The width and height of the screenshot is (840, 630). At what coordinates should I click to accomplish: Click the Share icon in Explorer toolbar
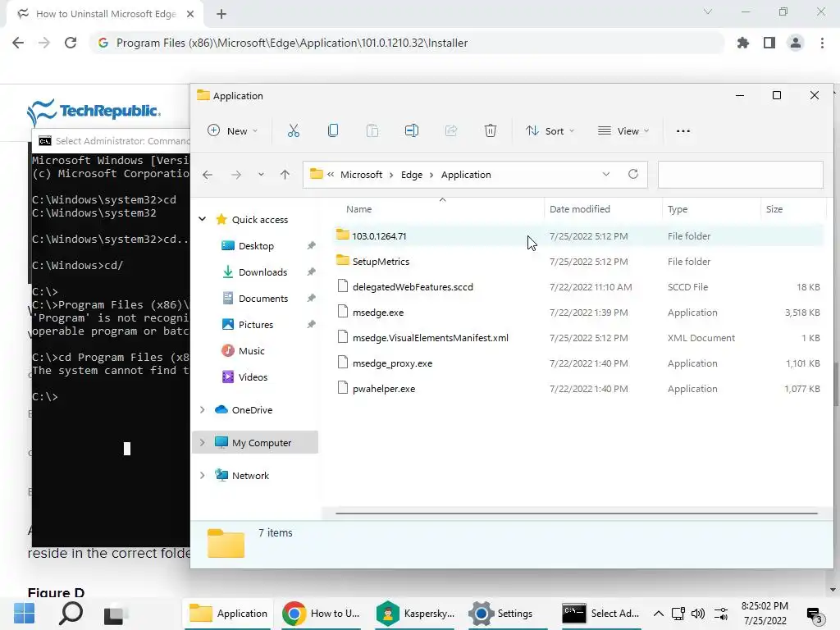[x=451, y=130]
